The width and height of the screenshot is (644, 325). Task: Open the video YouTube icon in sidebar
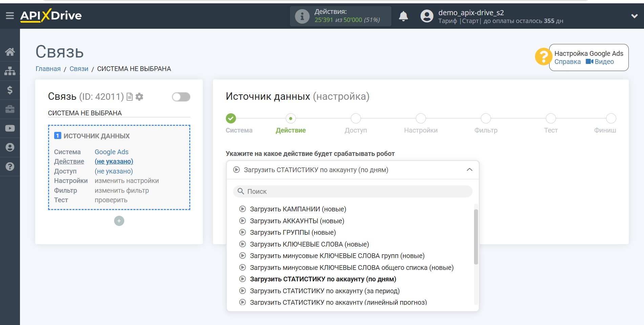[10, 128]
